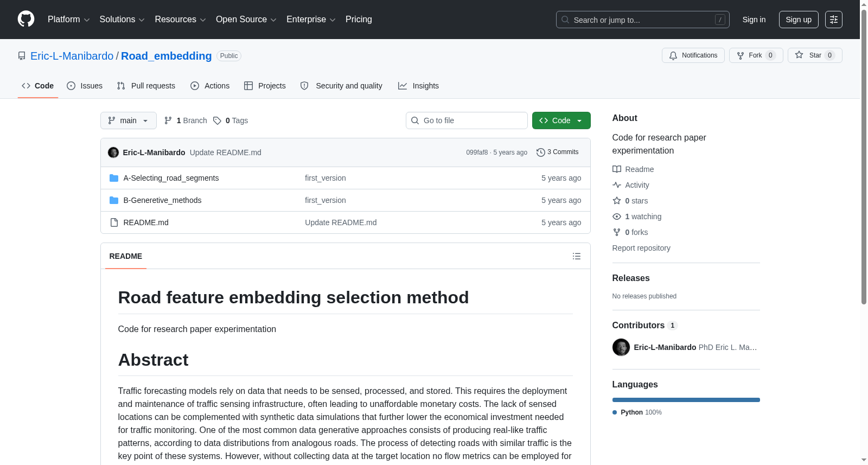Open the Insights tab

pos(418,86)
